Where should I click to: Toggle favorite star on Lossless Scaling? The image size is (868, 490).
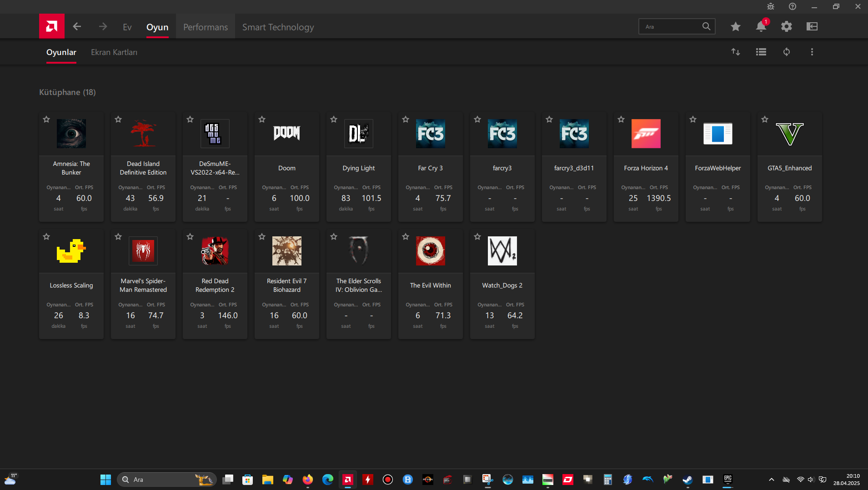point(46,236)
